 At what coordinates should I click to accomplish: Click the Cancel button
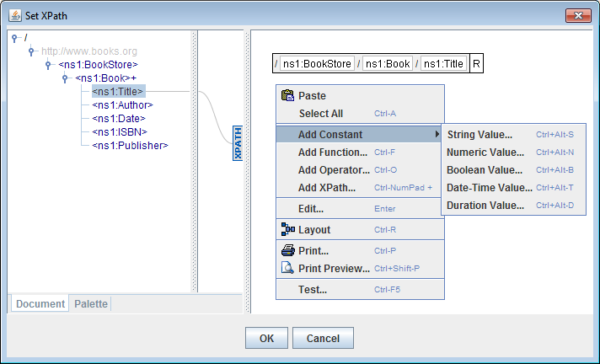[x=323, y=338]
